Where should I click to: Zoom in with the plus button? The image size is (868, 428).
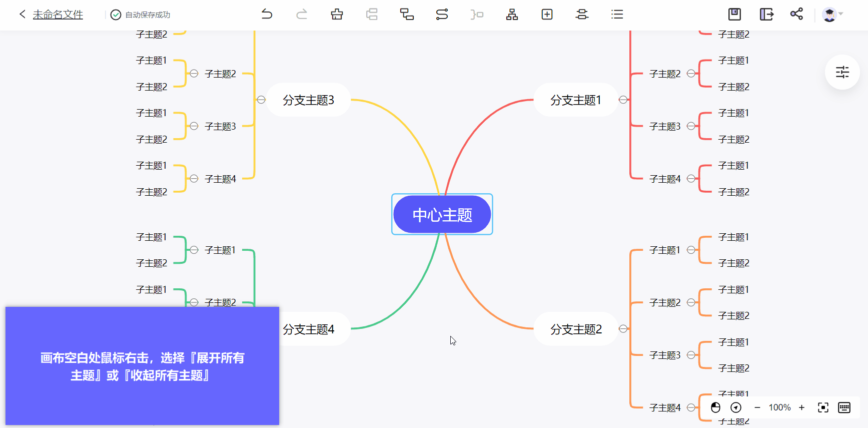(x=801, y=407)
